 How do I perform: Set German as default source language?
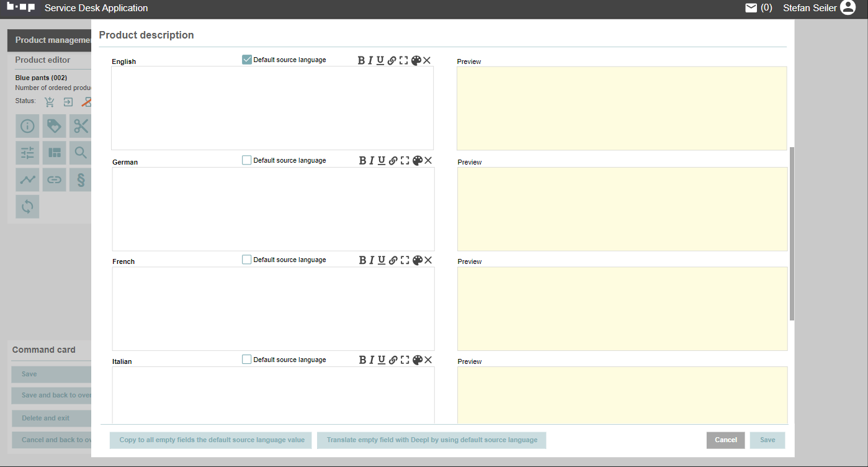tap(247, 160)
